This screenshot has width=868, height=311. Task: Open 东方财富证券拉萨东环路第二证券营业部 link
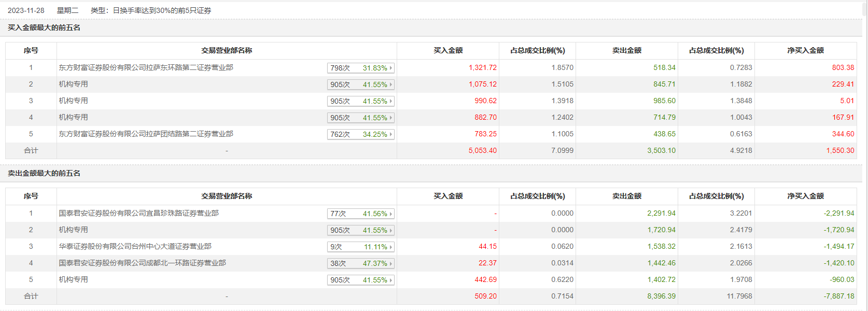(146, 67)
